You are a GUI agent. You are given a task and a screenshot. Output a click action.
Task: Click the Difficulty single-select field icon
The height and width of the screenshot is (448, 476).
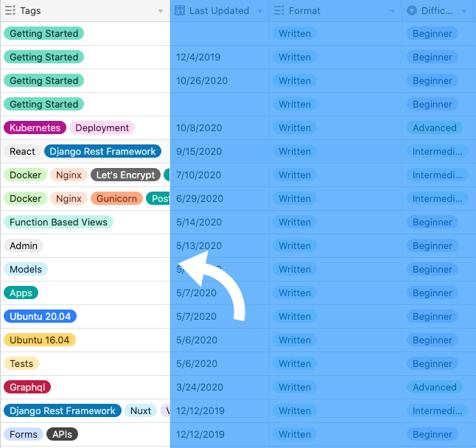coord(412,11)
